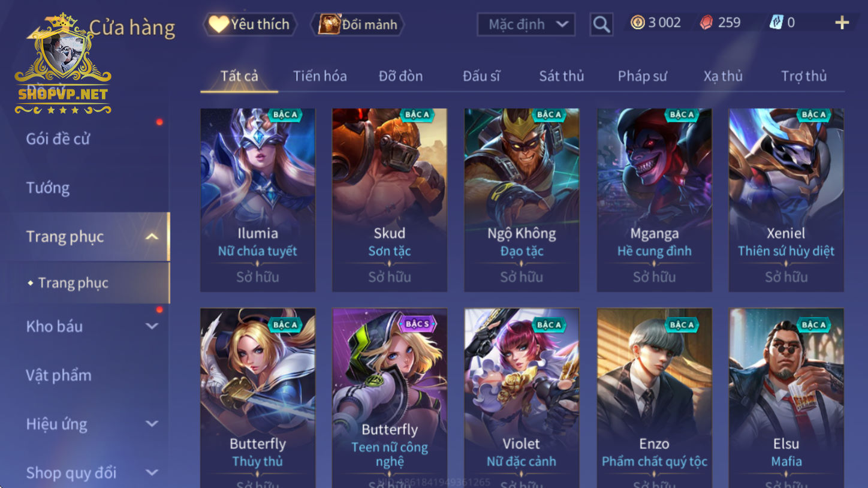Switch to the Sát thủ tab
The image size is (868, 488).
coord(561,76)
